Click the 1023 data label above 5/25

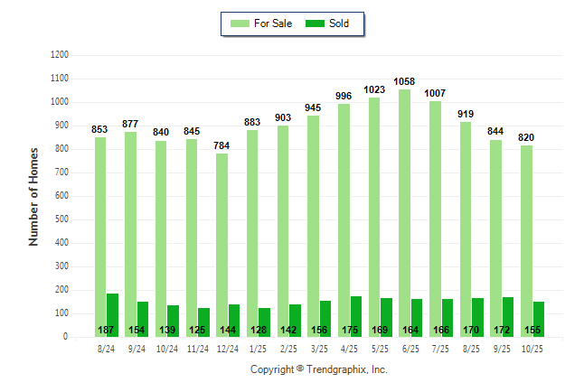click(374, 89)
